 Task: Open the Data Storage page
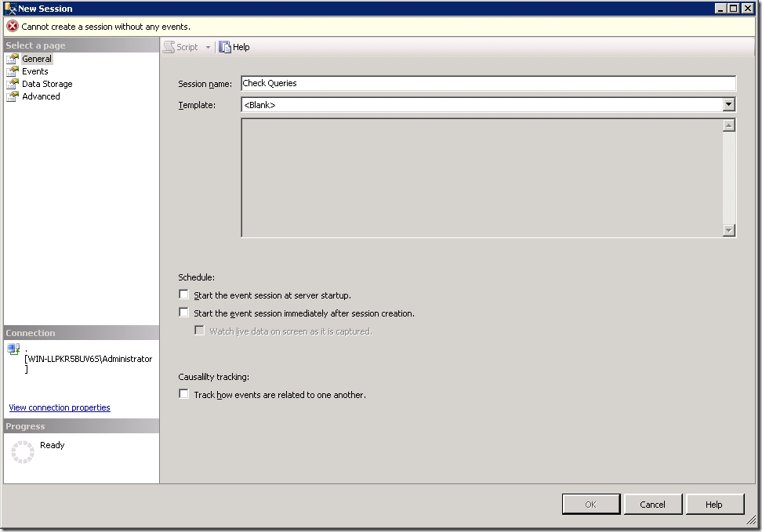pos(47,84)
